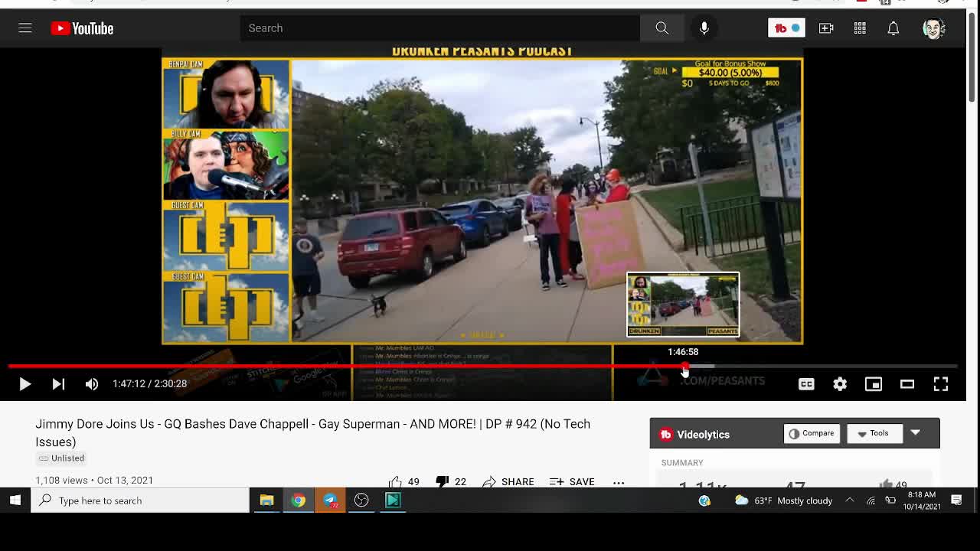Open the weather widget showing 63°F
Screen dimensions: 980x551
[783, 500]
